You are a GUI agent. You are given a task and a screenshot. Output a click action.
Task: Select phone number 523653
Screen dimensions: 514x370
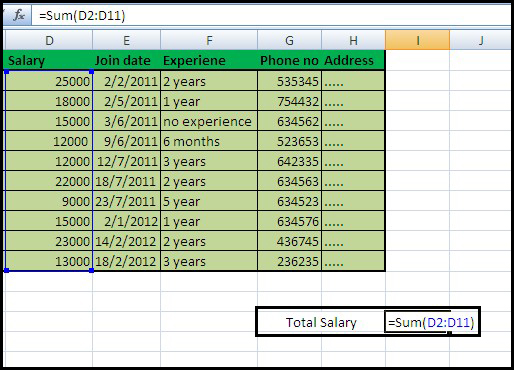tap(289, 141)
